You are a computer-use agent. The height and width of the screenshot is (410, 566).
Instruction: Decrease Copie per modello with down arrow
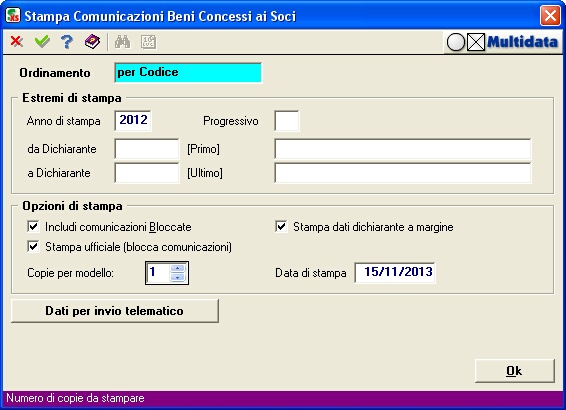[x=178, y=277]
